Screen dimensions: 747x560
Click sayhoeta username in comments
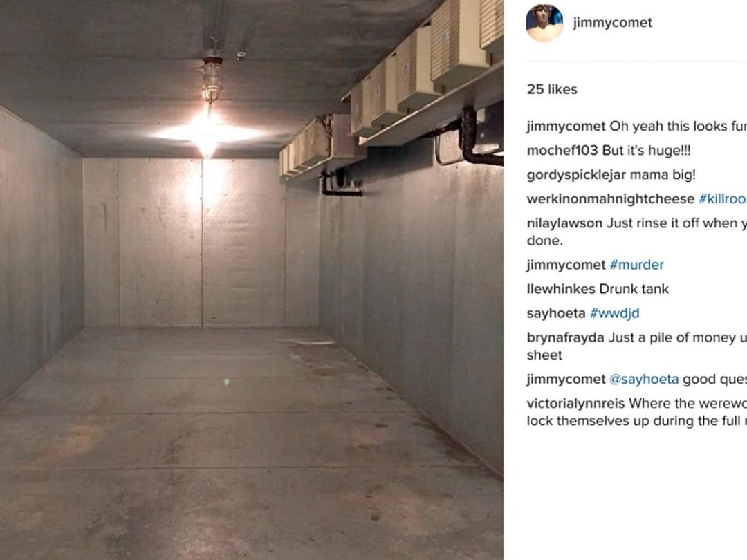pyautogui.click(x=556, y=313)
